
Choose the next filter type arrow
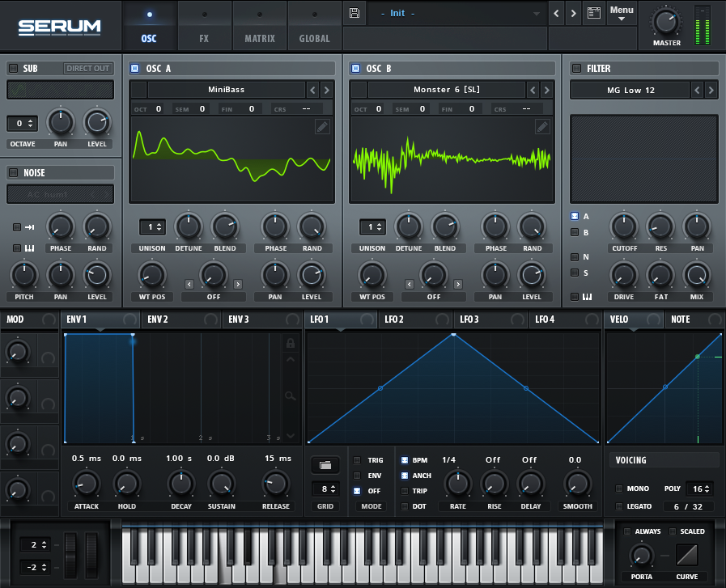point(711,91)
